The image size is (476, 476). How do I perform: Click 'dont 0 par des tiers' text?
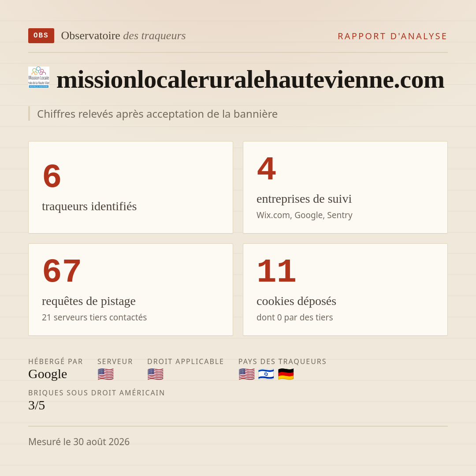click(x=295, y=317)
